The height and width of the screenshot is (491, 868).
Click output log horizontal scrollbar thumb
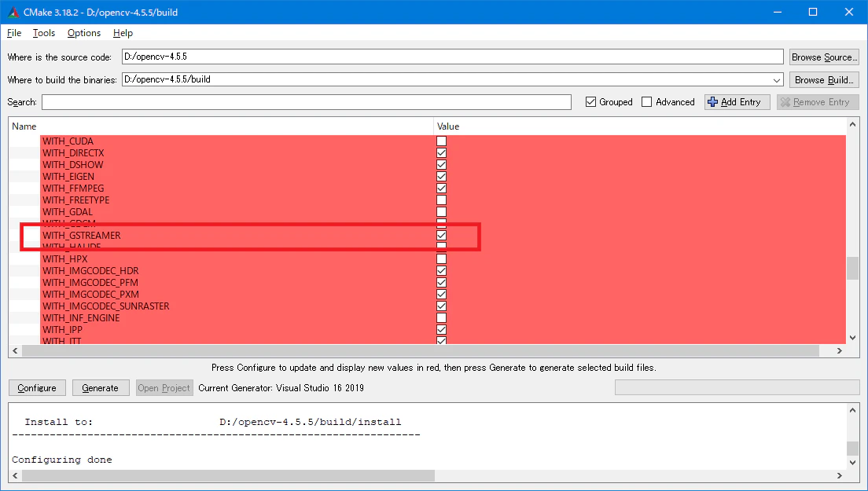point(228,475)
